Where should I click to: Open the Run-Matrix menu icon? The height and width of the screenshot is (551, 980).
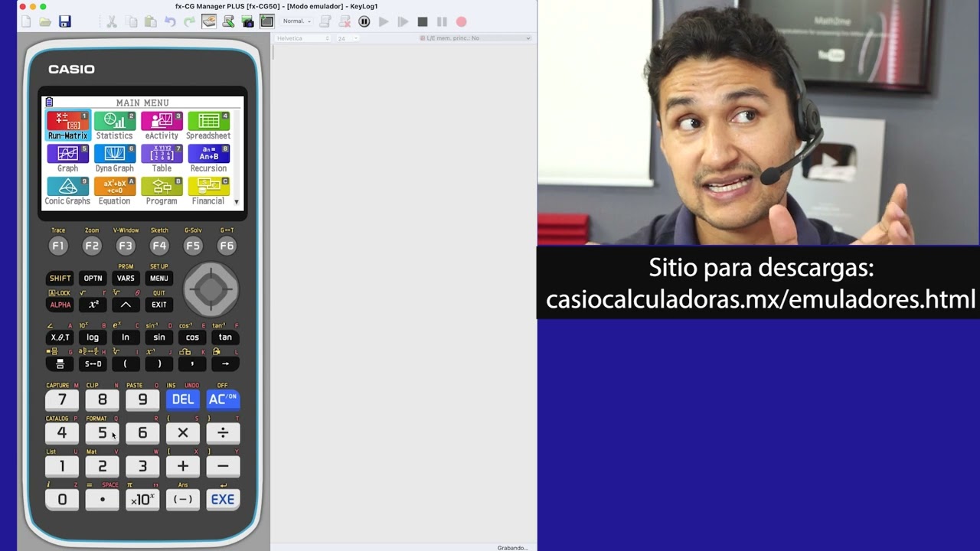tap(67, 126)
